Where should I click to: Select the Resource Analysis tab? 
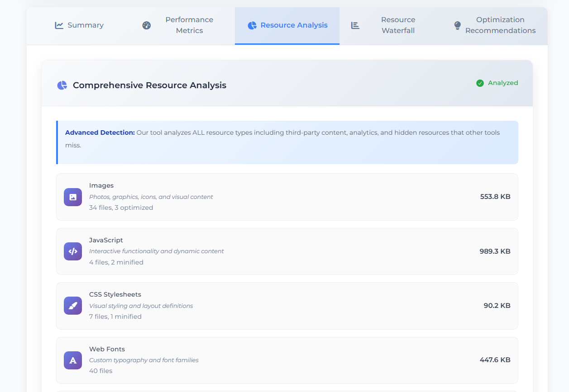[x=287, y=25]
